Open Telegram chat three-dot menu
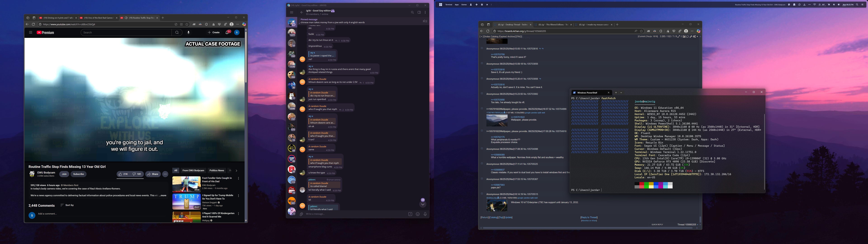The height and width of the screenshot is (244, 868). pyautogui.click(x=425, y=12)
